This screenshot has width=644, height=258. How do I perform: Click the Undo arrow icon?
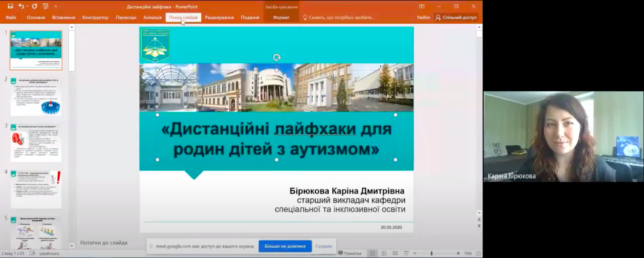pos(21,6)
